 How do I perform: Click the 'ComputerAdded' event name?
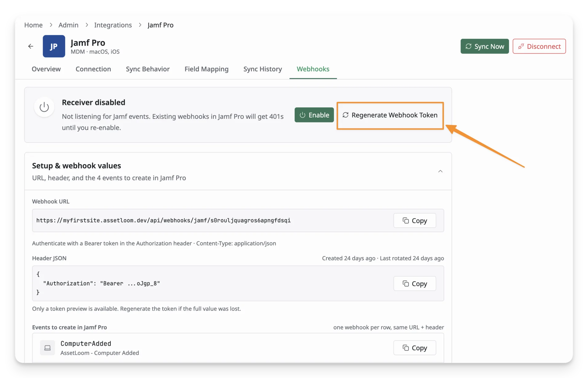point(86,343)
